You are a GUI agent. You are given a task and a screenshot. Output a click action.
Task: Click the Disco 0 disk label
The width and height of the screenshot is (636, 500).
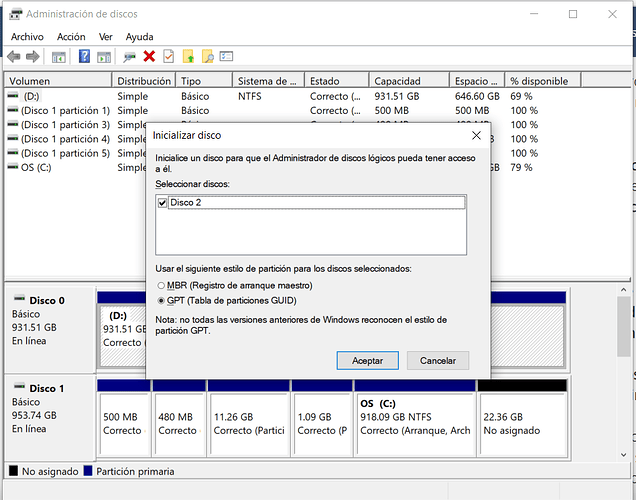47,300
